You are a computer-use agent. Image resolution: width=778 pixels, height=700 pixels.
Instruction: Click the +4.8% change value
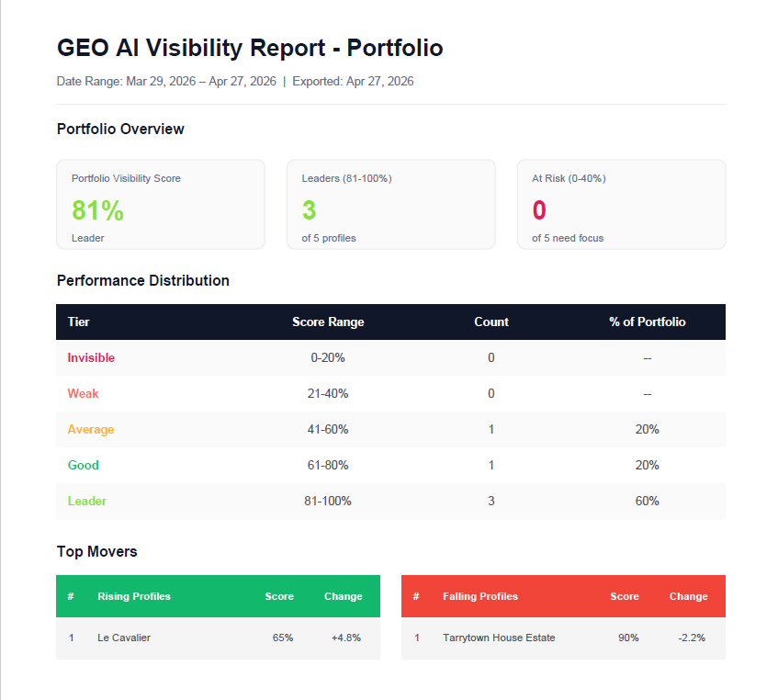coord(346,638)
